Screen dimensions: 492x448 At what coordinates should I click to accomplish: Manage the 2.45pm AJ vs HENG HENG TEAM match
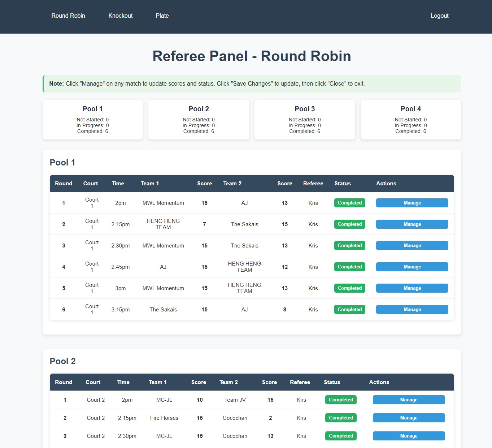(x=412, y=267)
